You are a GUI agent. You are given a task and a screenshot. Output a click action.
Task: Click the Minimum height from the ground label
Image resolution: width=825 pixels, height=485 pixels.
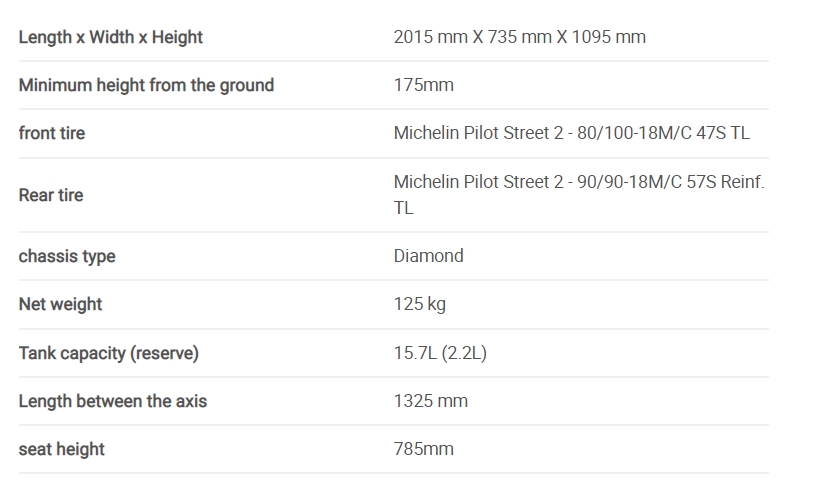(x=146, y=85)
